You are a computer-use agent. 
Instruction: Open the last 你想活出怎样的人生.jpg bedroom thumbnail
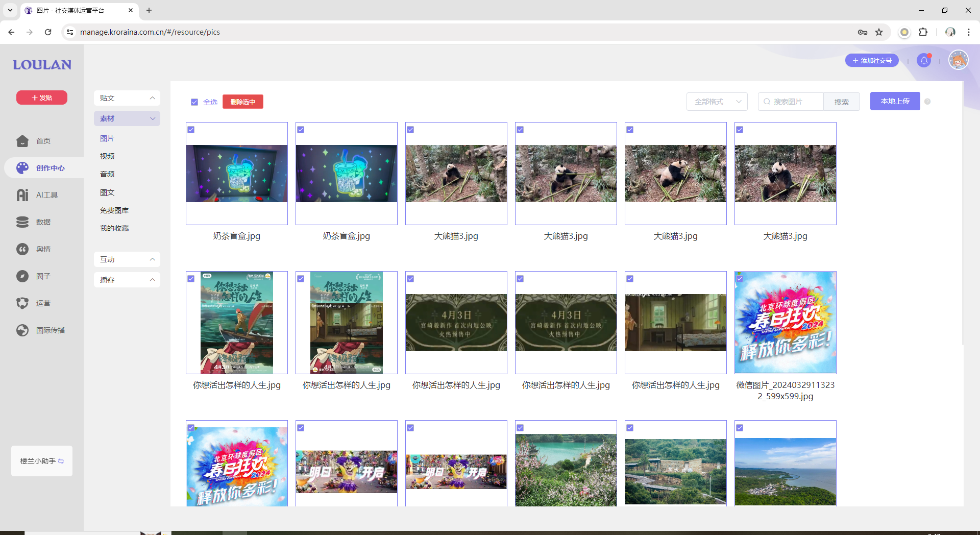coord(676,323)
